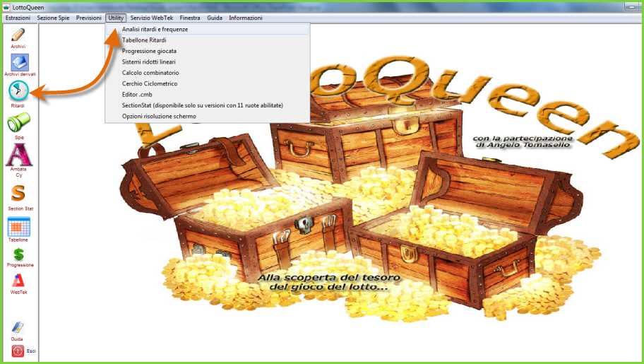Image resolution: width=644 pixels, height=364 pixels.
Task: Click the LottoQueen crown title icon
Action: tap(6, 7)
